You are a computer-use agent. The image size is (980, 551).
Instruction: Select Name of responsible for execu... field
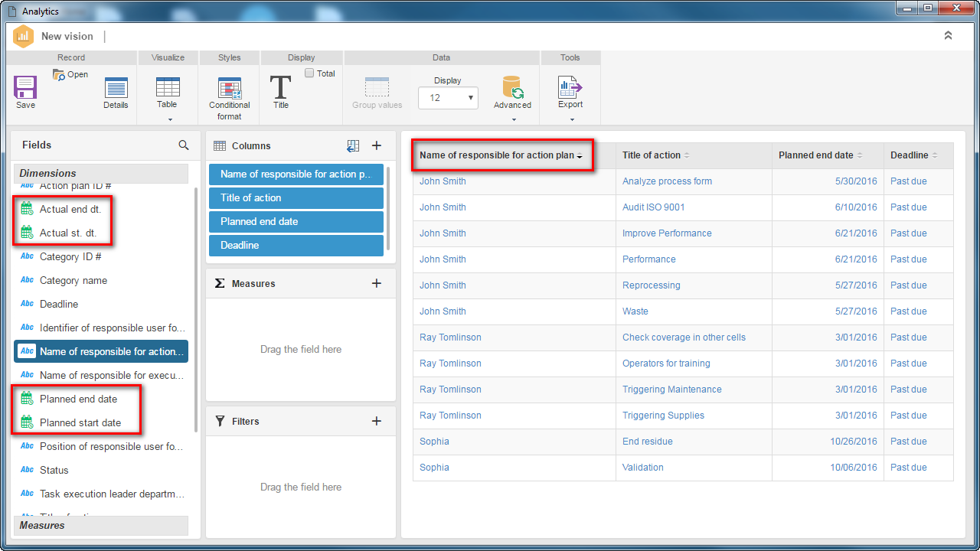pyautogui.click(x=101, y=375)
